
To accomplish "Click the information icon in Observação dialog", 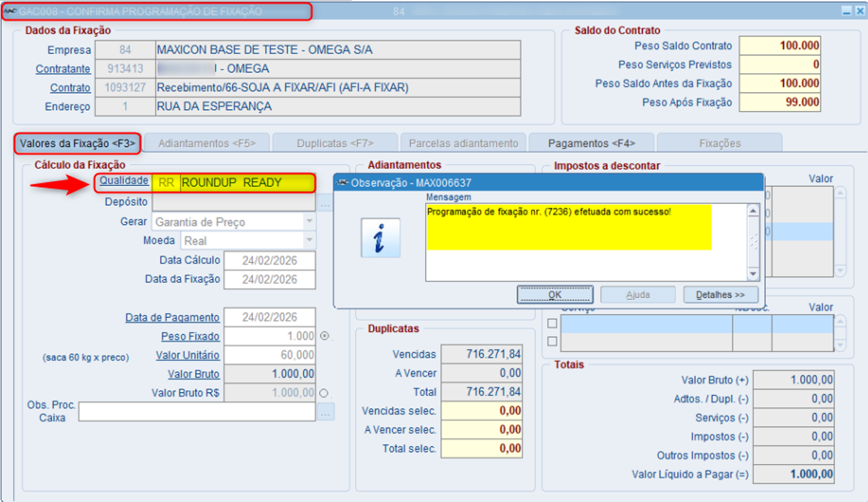I will coord(381,238).
